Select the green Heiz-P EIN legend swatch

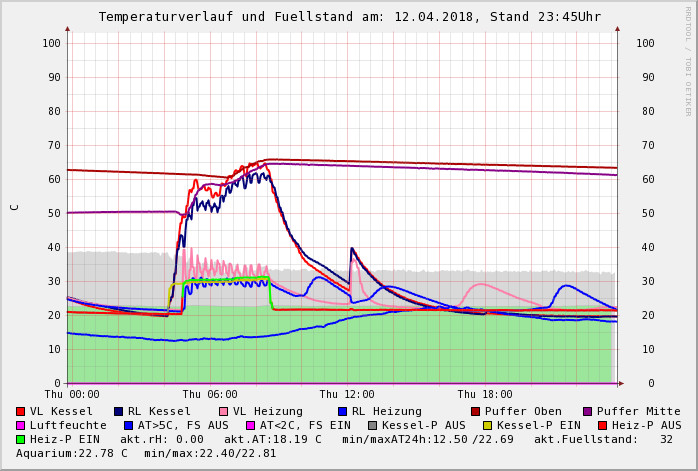20,439
